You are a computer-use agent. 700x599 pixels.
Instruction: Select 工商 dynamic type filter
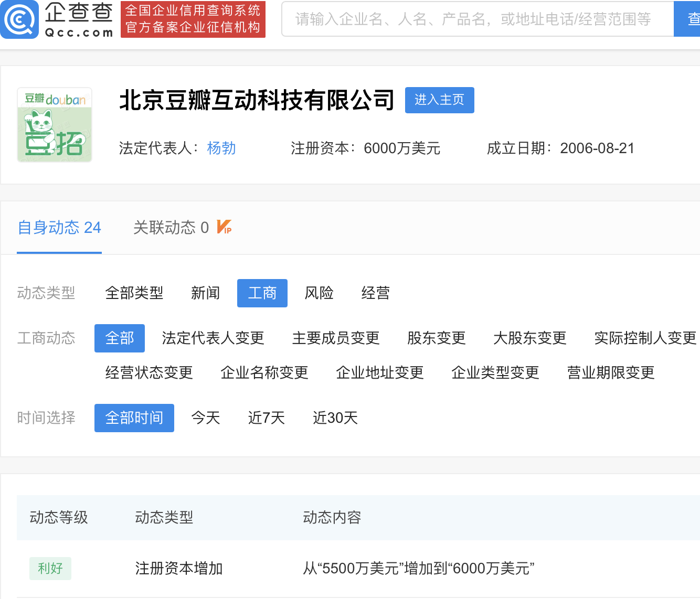262,293
